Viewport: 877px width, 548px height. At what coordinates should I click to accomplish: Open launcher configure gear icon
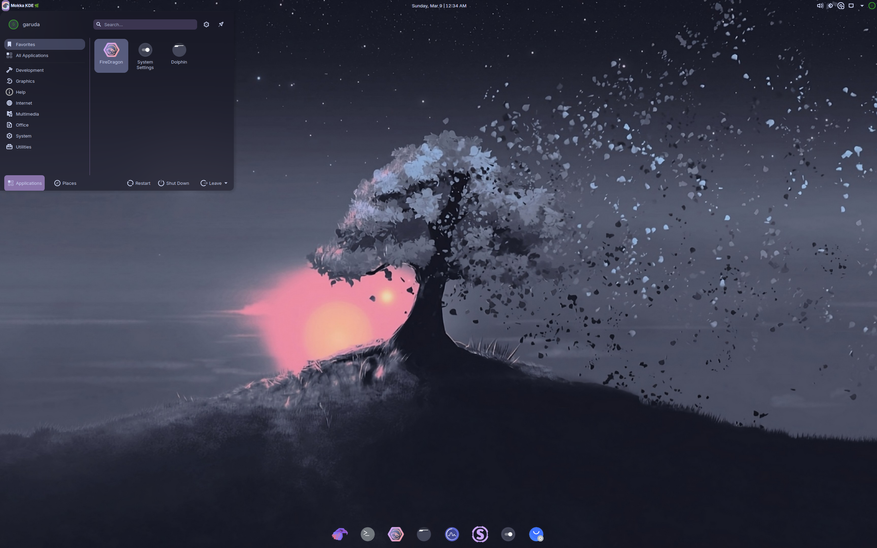coord(206,25)
